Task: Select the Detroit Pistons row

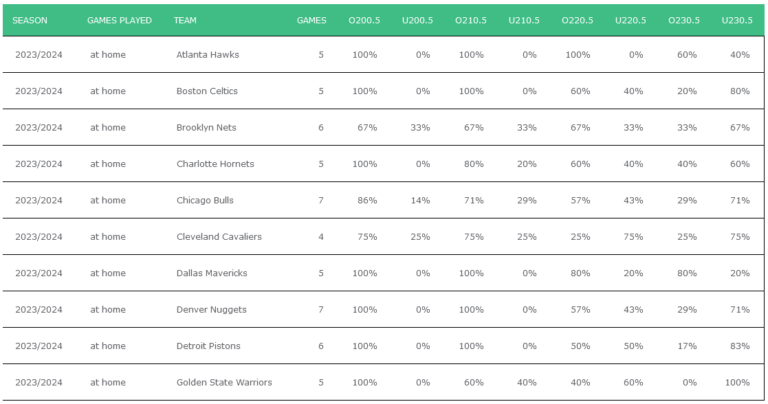Action: click(x=208, y=346)
